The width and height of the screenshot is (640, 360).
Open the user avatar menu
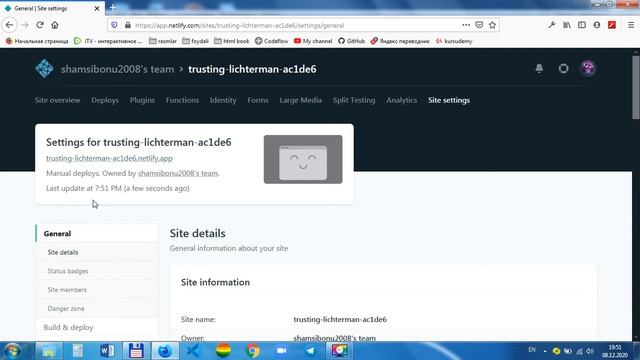(x=588, y=68)
